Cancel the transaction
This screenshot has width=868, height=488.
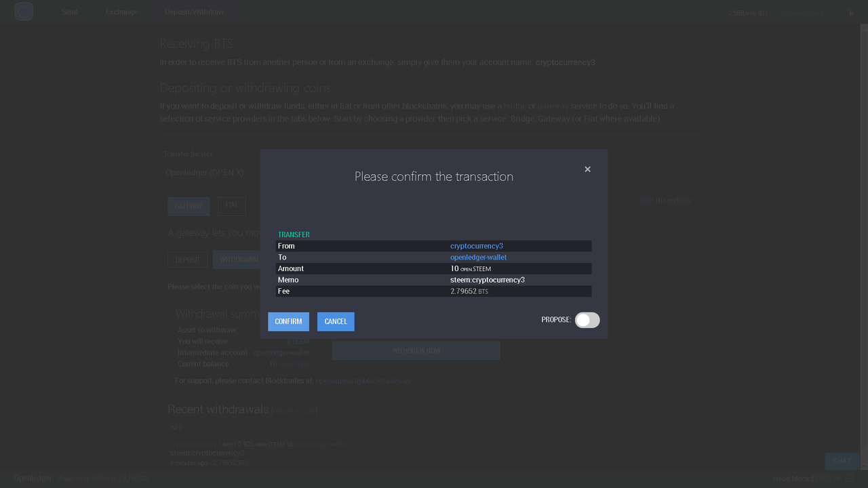point(336,321)
